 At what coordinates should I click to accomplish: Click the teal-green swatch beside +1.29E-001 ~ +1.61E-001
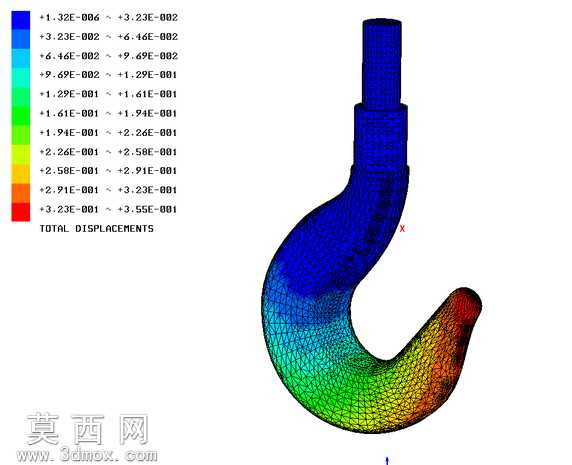[21, 97]
